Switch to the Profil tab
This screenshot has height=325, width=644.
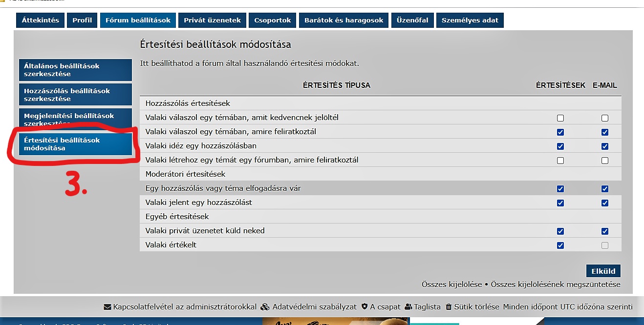[82, 20]
